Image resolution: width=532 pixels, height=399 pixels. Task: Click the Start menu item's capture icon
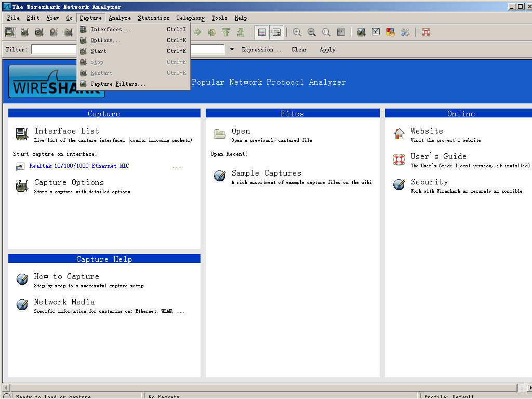click(x=83, y=51)
